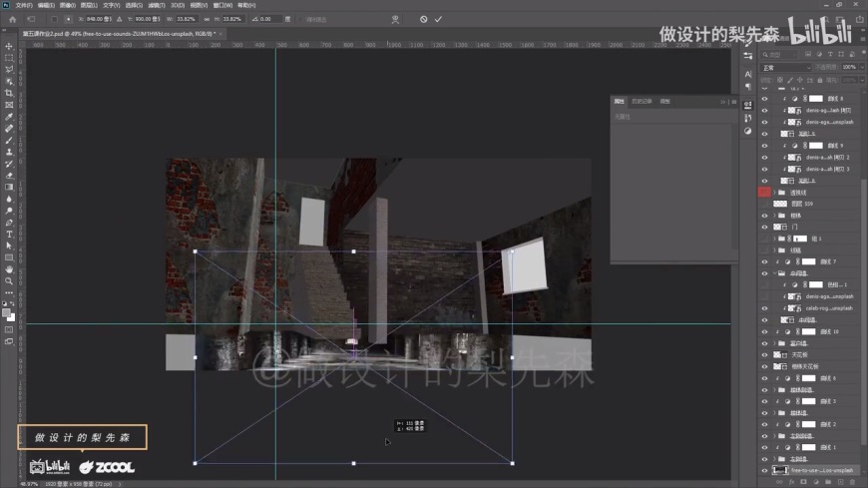
Task: Hide the 曲线 8 layer
Action: [764, 99]
